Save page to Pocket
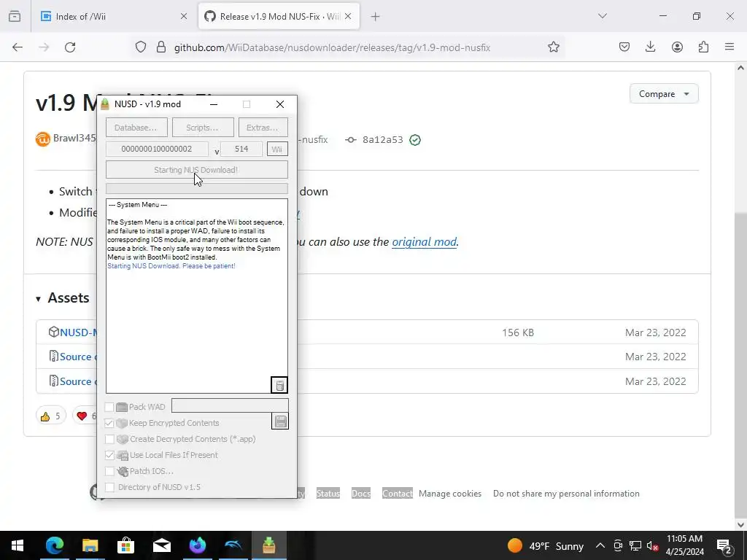The width and height of the screenshot is (747, 560). [624, 47]
